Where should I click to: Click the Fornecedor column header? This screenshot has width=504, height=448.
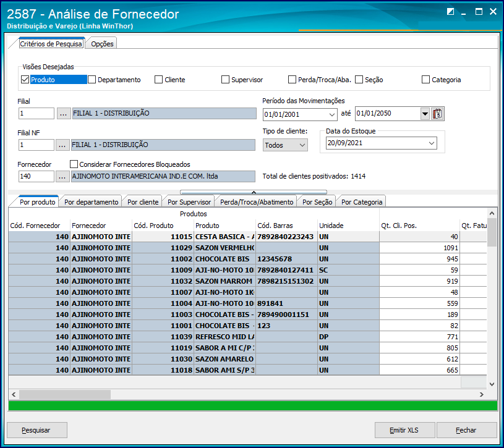point(101,226)
